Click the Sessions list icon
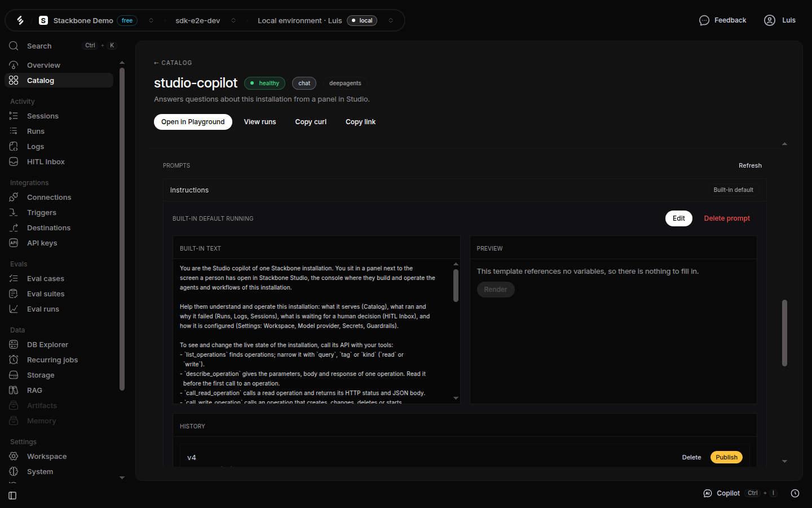 coord(14,116)
